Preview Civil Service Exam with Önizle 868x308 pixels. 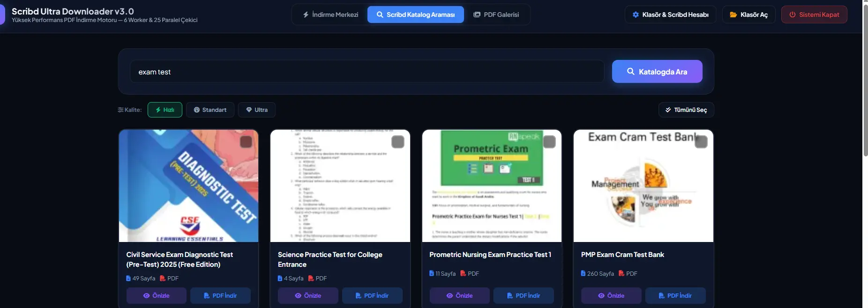point(157,295)
